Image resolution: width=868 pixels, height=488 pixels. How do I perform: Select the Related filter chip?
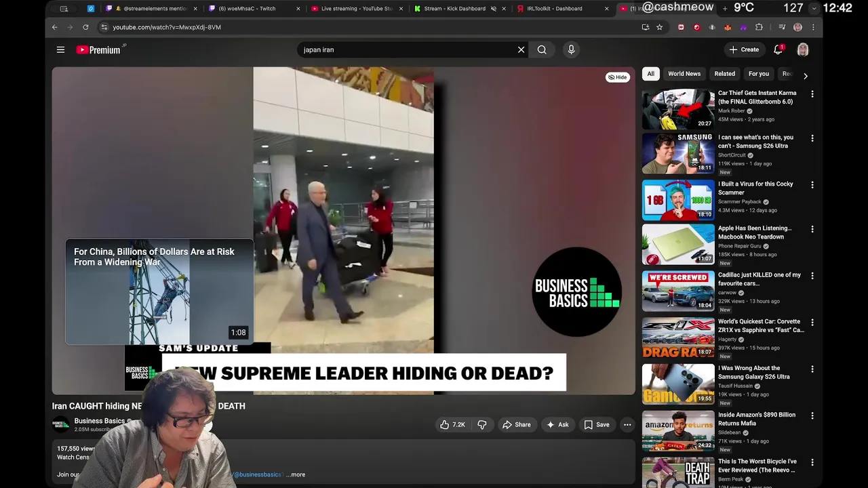[x=724, y=73]
